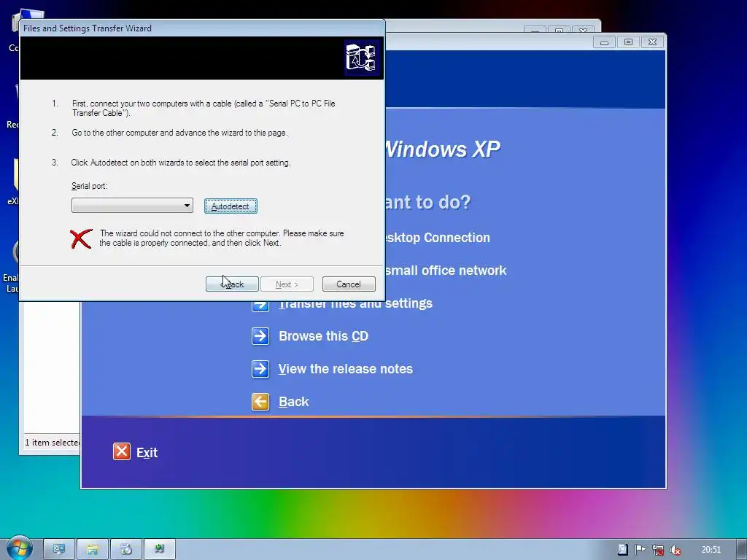Click the muted volume tray icon
Screen dimensions: 747x560
pos(675,550)
